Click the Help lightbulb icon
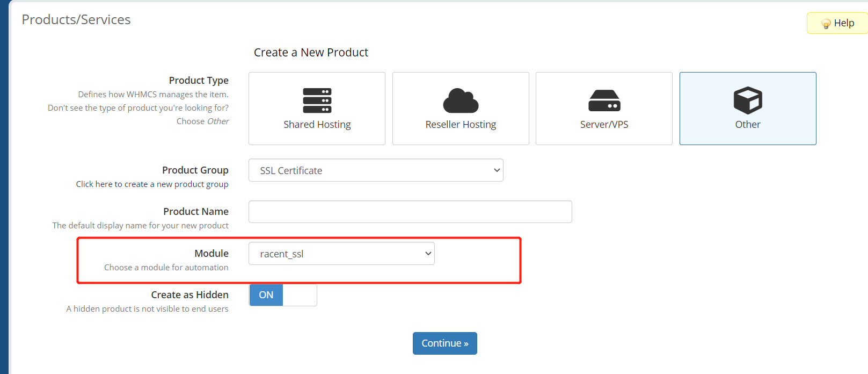The width and height of the screenshot is (868, 374). coord(826,24)
